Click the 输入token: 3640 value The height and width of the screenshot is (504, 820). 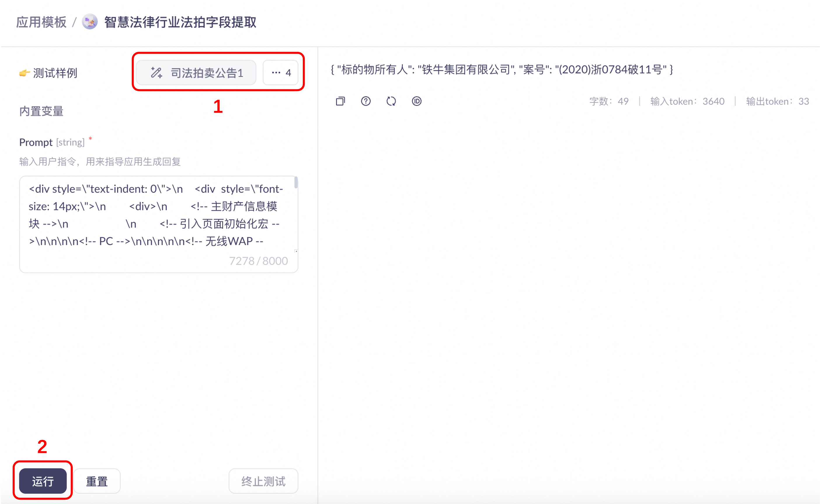pos(687,101)
